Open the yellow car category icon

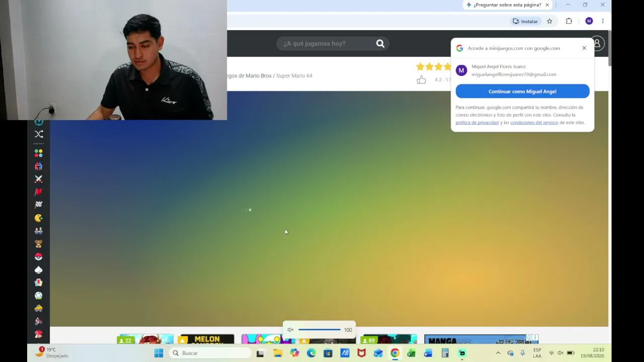pyautogui.click(x=39, y=309)
